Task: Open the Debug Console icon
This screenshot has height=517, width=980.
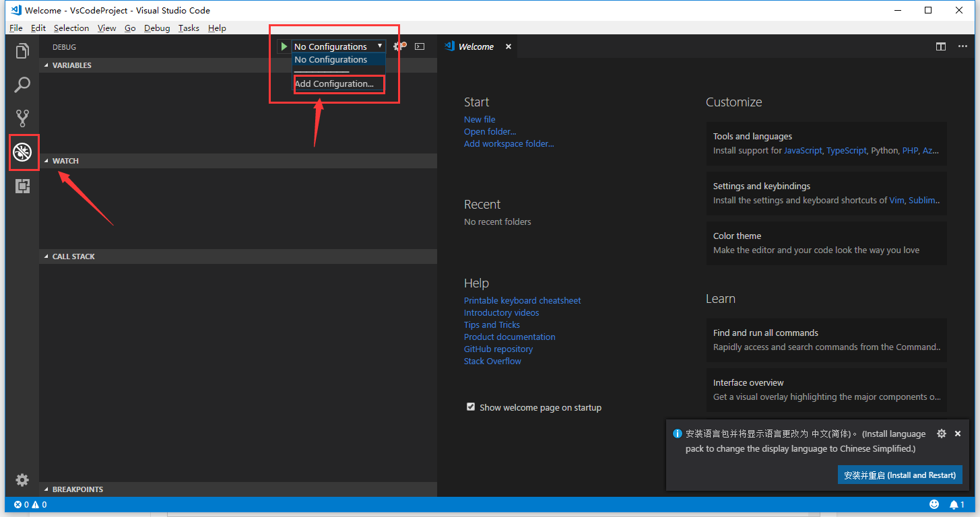Action: click(x=420, y=46)
